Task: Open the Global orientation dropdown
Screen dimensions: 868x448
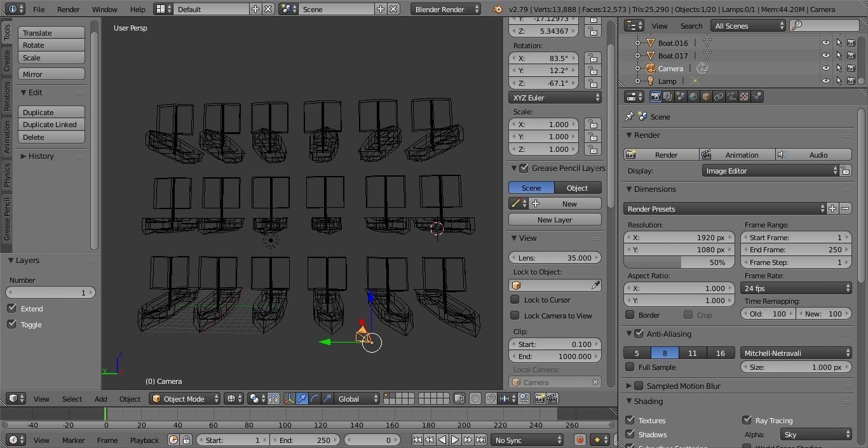Action: 357,398
